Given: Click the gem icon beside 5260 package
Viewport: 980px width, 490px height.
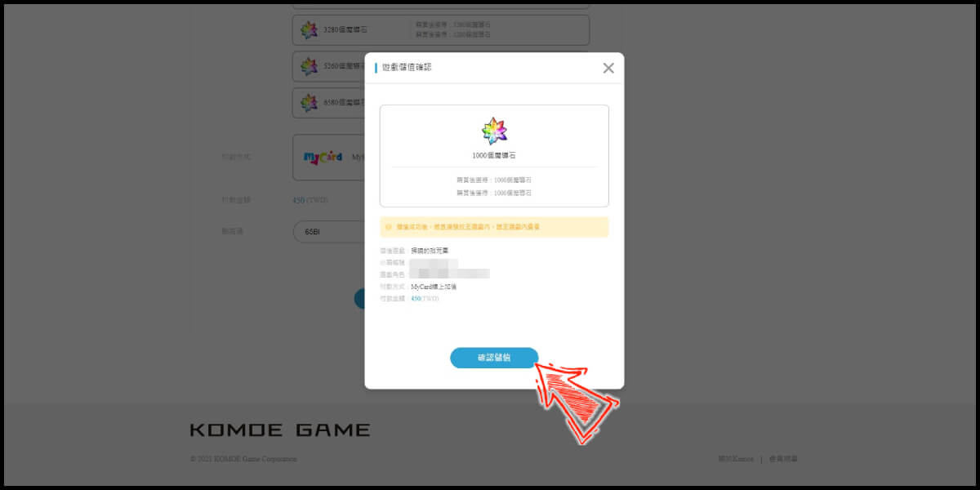Looking at the screenshot, I should coord(309,66).
